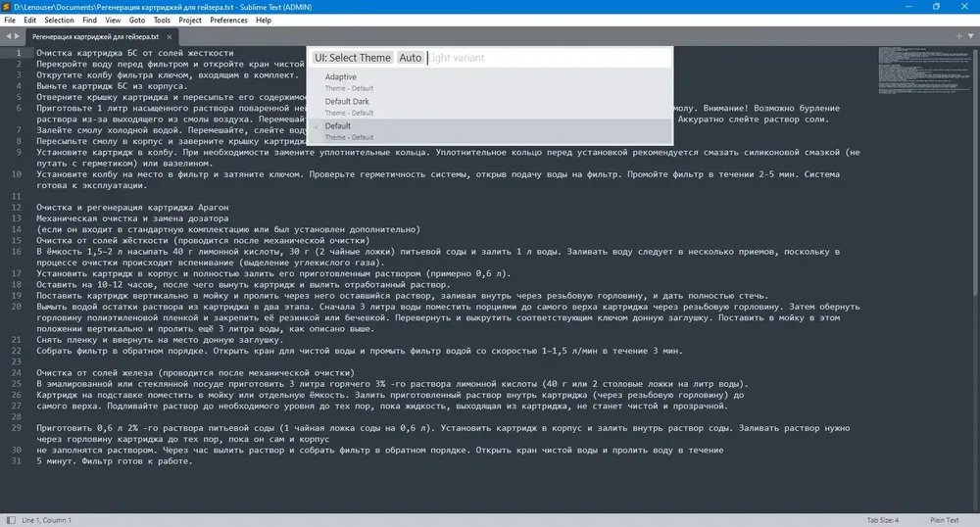This screenshot has width=980, height=527.
Task: Click the vertical scrollbar at right edge
Action: coord(976,168)
